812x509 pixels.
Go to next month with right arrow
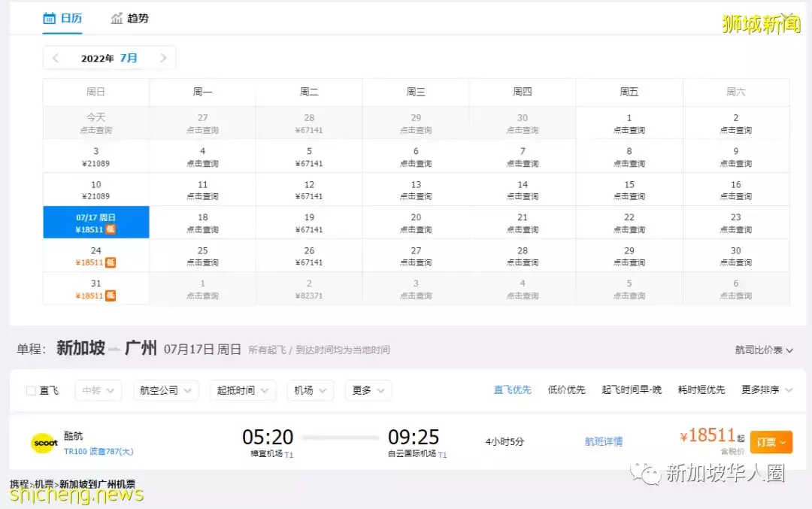(x=164, y=58)
